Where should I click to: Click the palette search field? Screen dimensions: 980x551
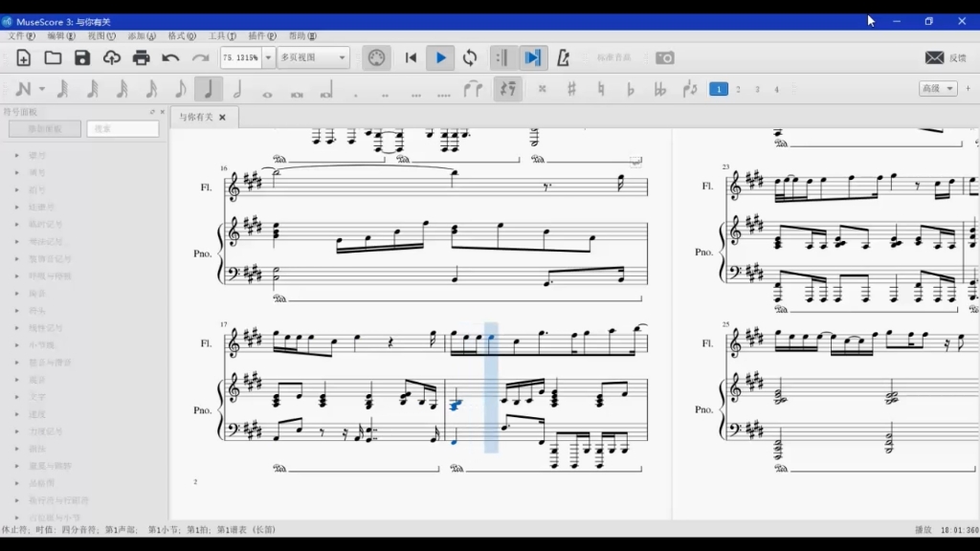point(123,129)
